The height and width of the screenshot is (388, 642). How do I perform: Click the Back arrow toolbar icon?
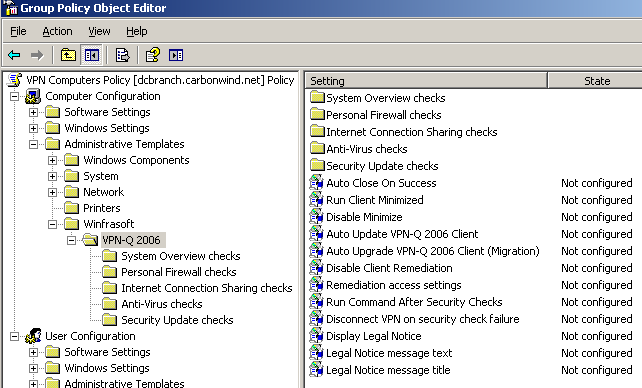click(x=14, y=55)
